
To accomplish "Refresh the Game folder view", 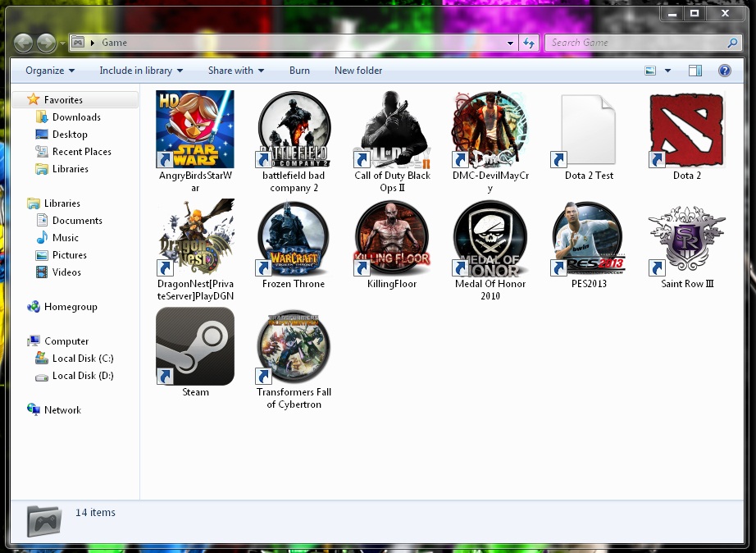I will point(529,43).
